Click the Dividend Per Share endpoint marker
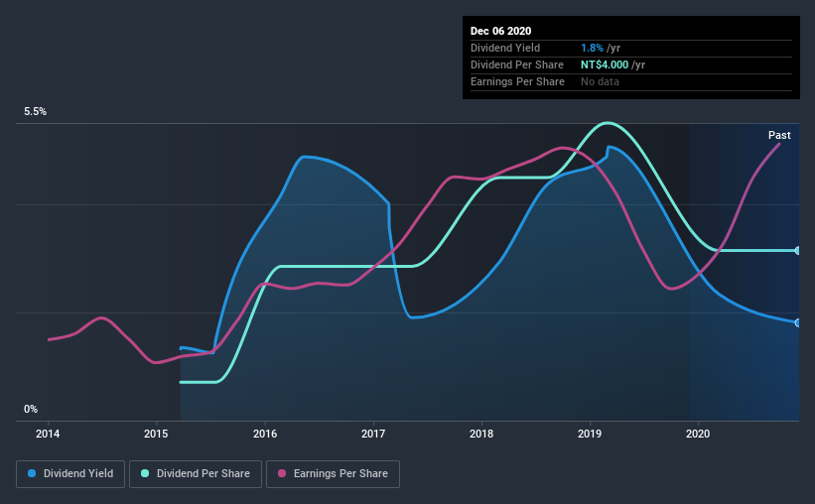The height and width of the screenshot is (504, 815). (x=797, y=250)
